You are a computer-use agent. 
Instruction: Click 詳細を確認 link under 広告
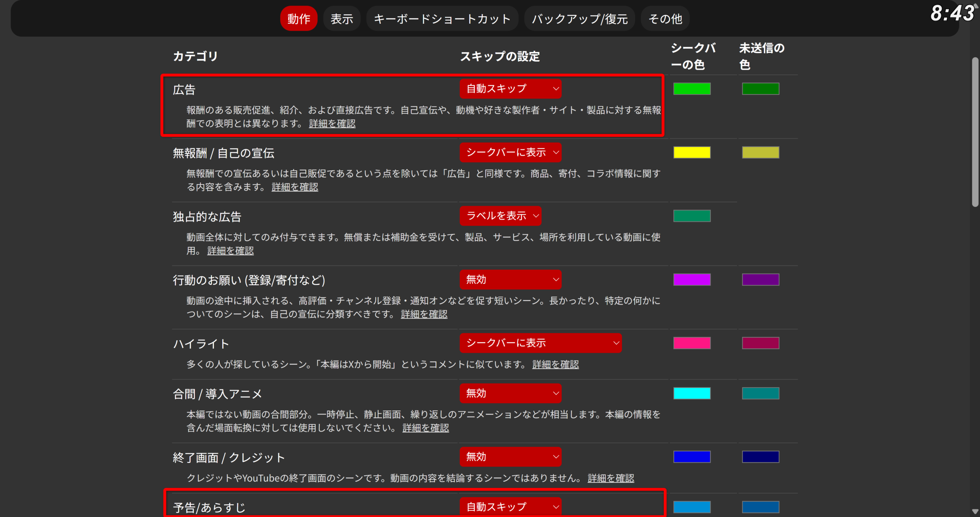pyautogui.click(x=332, y=124)
